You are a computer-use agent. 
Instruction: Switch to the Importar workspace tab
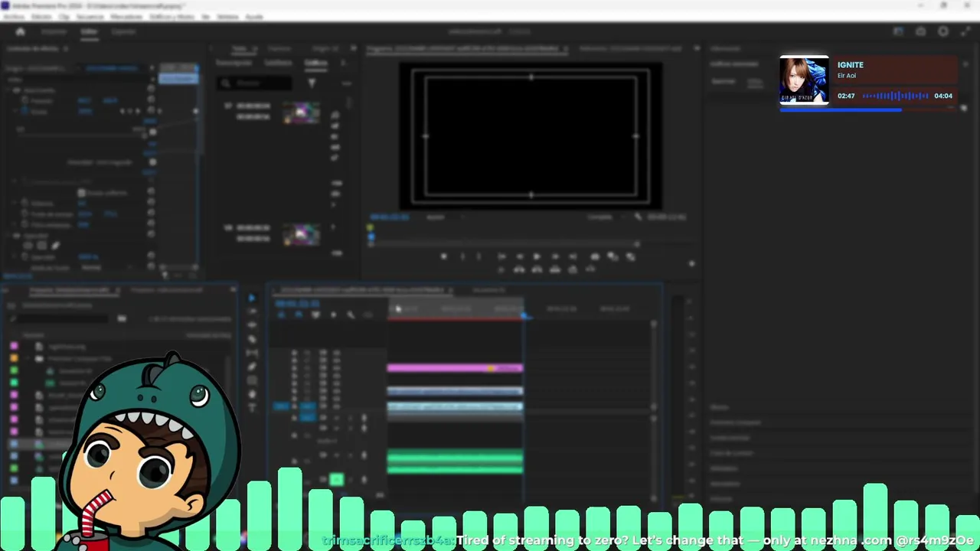pos(54,31)
